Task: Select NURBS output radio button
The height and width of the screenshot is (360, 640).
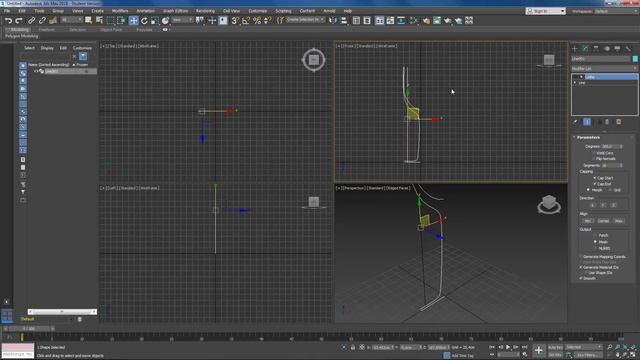Action: point(595,248)
